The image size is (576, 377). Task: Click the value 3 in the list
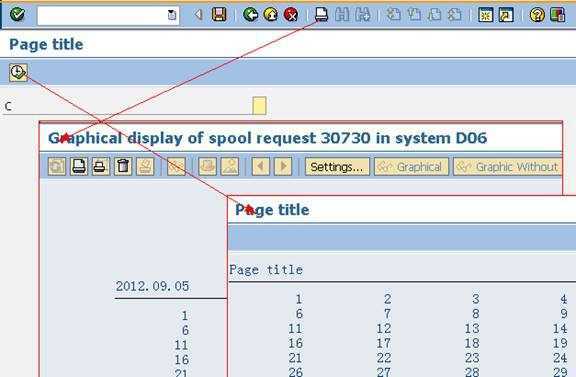pos(476,299)
